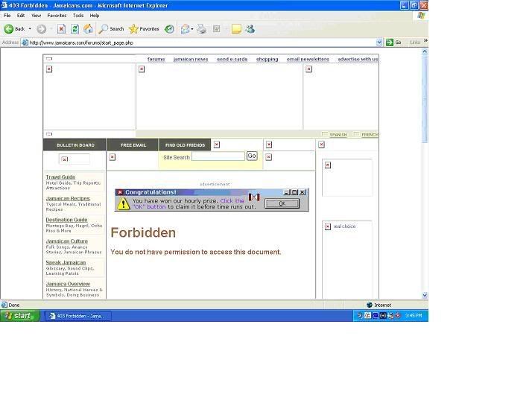Open the email newsletters link

click(308, 60)
